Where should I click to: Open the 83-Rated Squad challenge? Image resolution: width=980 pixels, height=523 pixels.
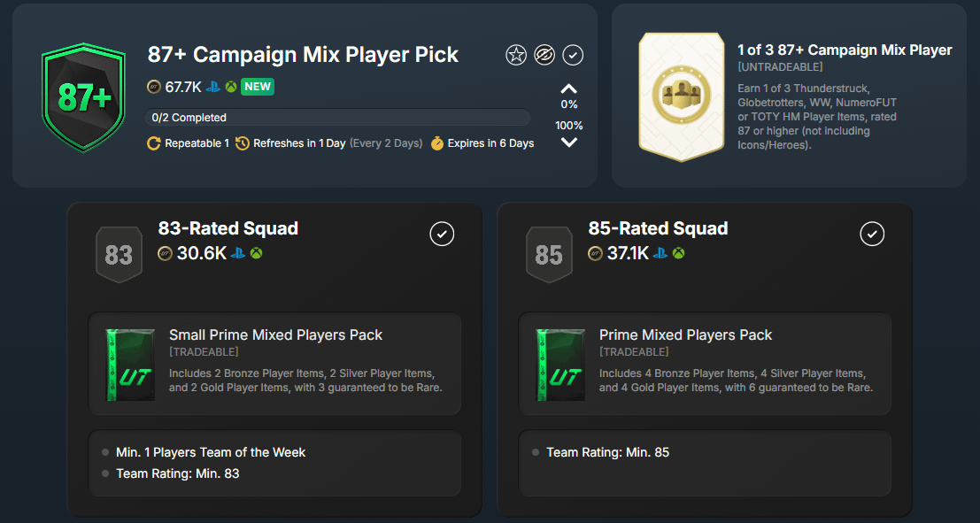[228, 228]
